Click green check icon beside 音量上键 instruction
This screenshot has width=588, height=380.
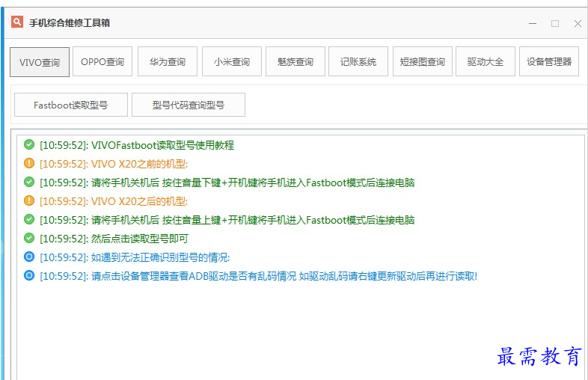point(29,219)
